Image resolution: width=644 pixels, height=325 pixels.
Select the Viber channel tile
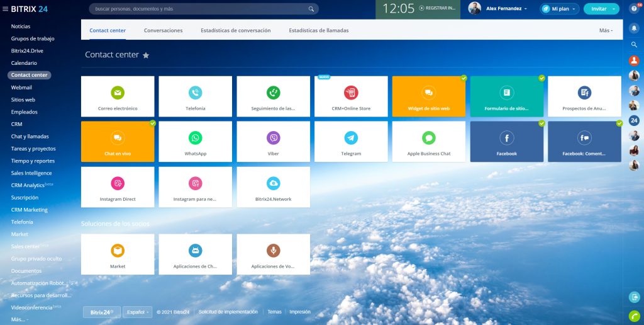coord(273,142)
